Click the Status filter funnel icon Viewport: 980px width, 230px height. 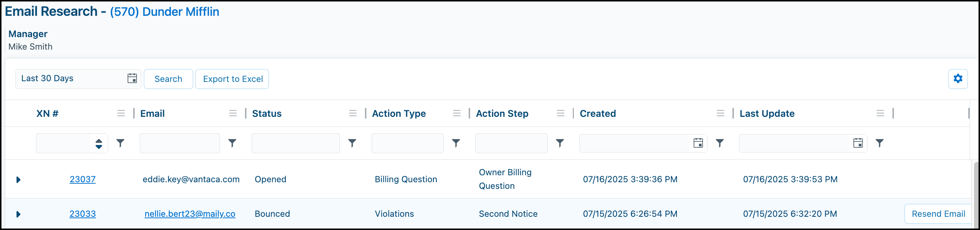[x=352, y=143]
